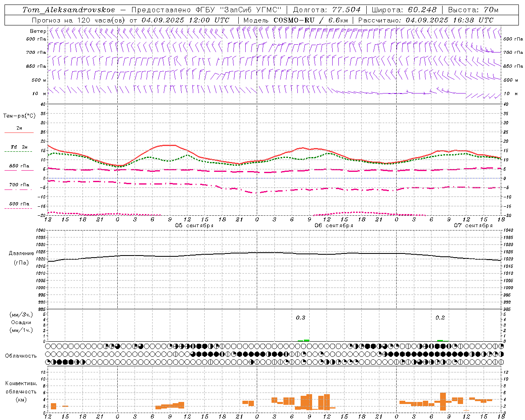Click the (мм/1ч.) precipitation unit label

pos(21,330)
